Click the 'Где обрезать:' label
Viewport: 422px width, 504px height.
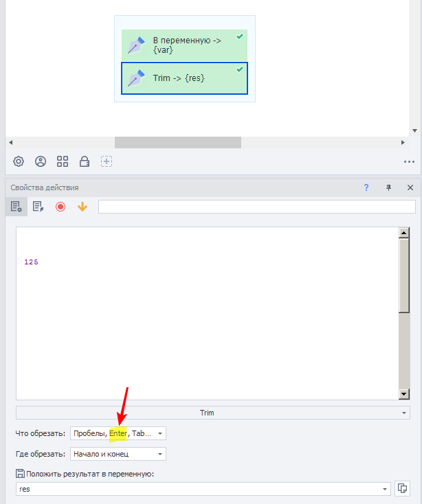(x=40, y=454)
